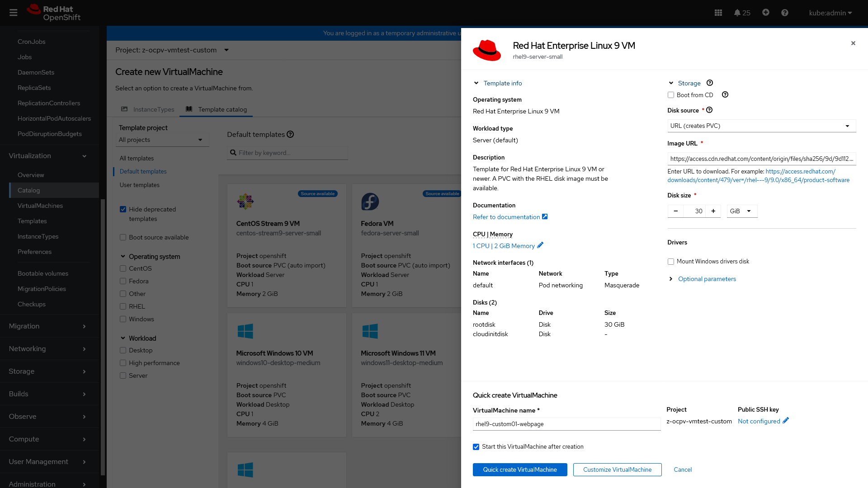Check Mount Windows drivers disk

pyautogui.click(x=671, y=262)
